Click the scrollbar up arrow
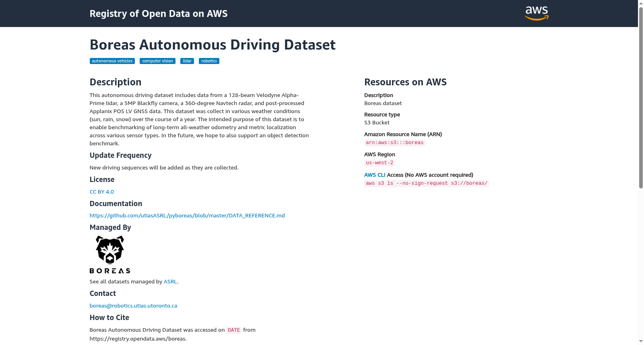Image resolution: width=644 pixels, height=345 pixels. (641, 3)
